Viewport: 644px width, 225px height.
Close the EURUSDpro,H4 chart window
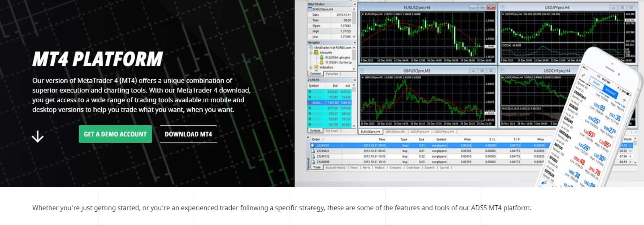491,7
